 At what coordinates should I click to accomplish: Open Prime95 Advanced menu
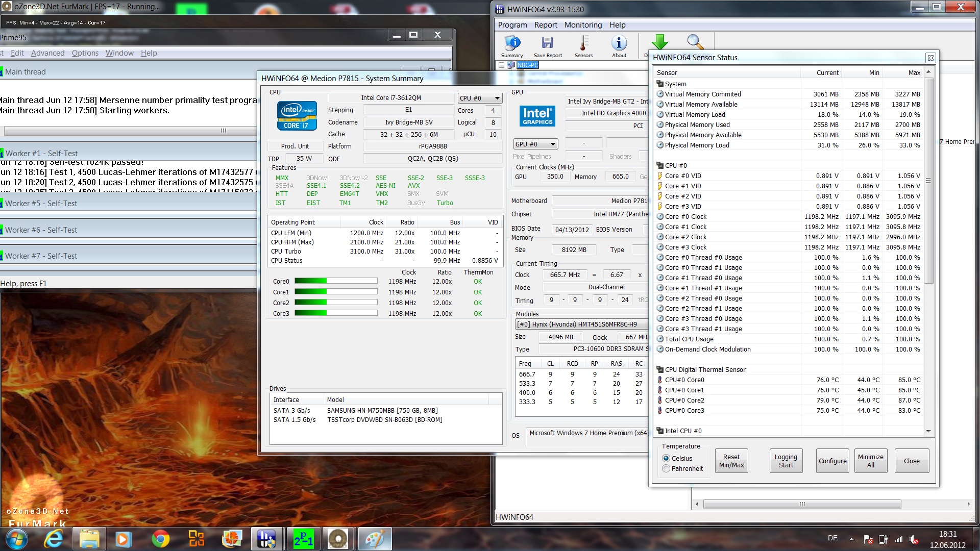click(47, 53)
